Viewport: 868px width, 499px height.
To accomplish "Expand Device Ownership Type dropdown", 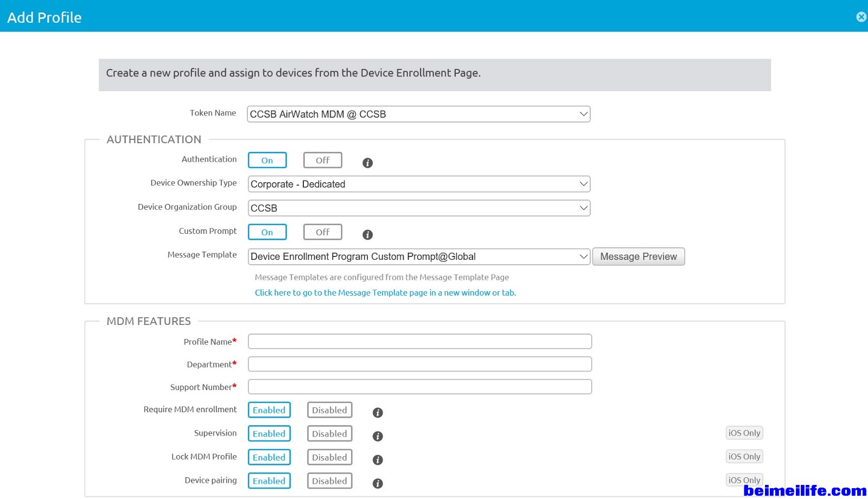I will 419,184.
